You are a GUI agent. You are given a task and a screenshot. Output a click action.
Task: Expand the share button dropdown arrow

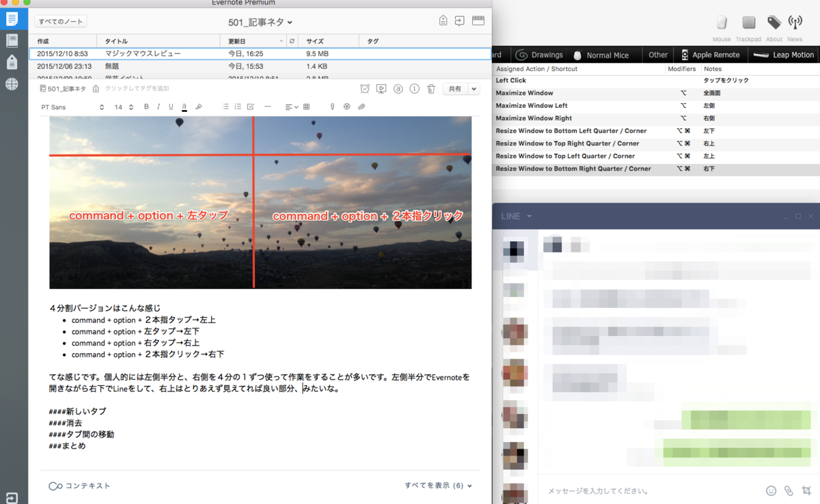(x=474, y=89)
